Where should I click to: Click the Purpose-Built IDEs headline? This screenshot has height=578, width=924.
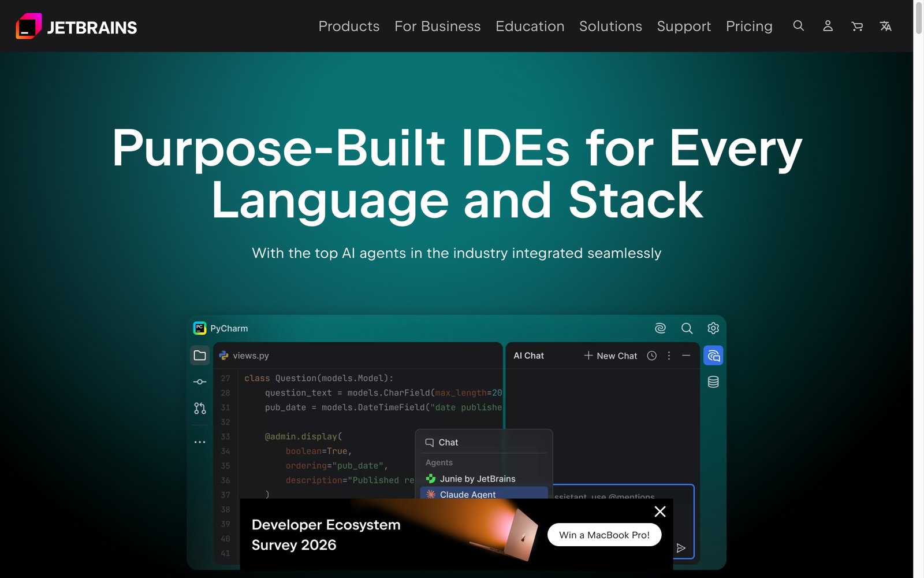457,173
